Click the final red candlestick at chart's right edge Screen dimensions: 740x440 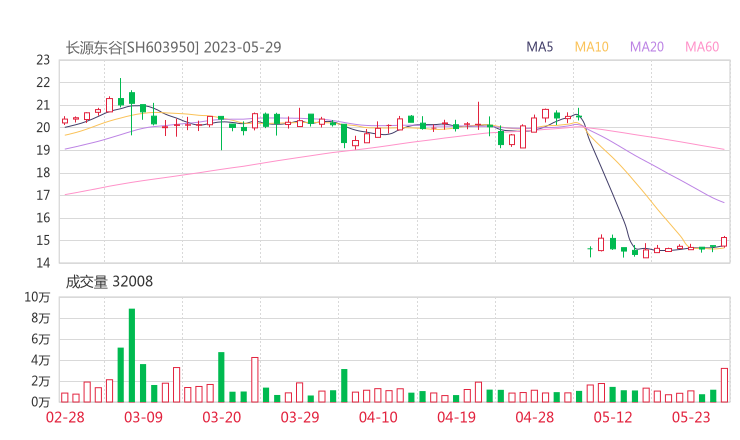[724, 242]
